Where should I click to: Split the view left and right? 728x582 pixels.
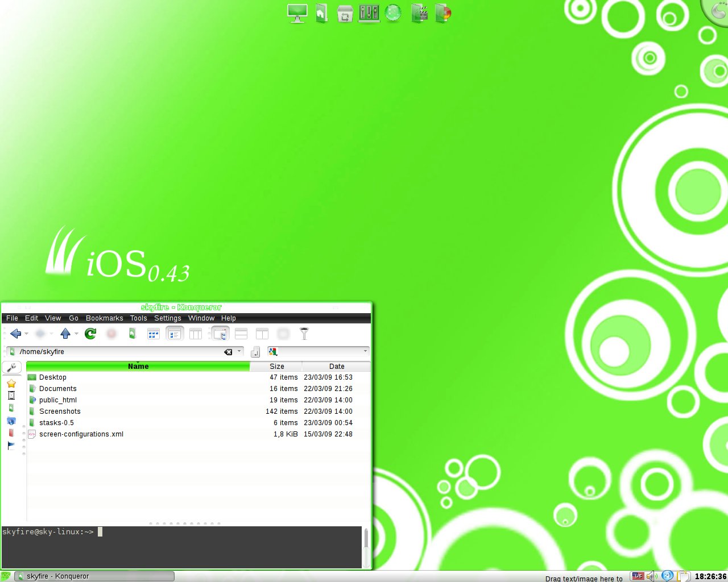pyautogui.click(x=262, y=334)
